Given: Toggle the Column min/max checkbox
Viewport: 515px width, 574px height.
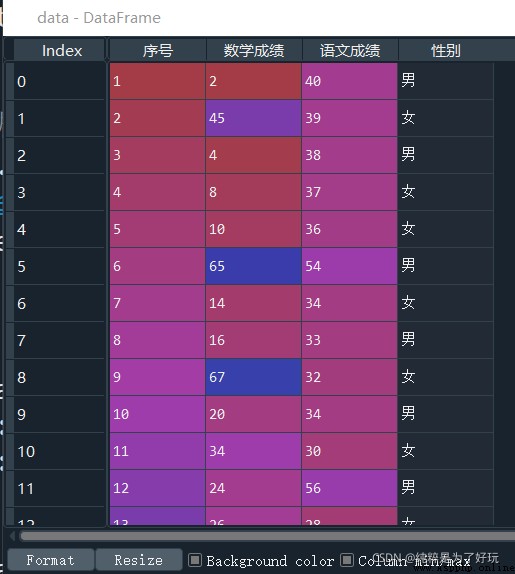Looking at the screenshot, I should pyautogui.click(x=347, y=560).
